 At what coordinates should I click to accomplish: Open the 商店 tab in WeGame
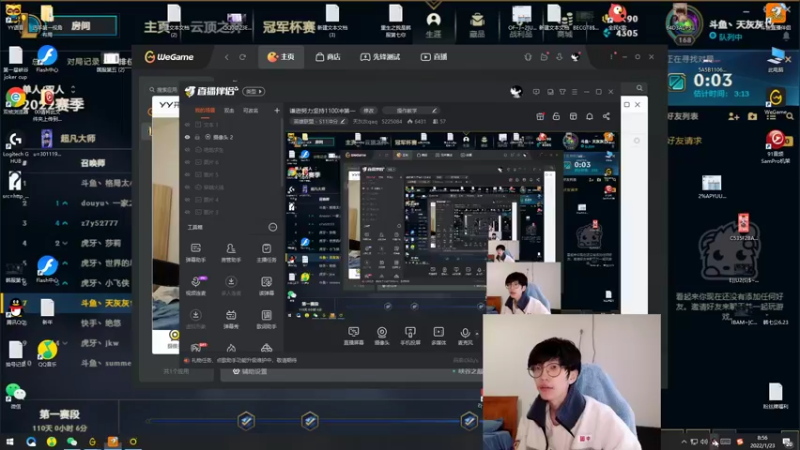coord(328,57)
